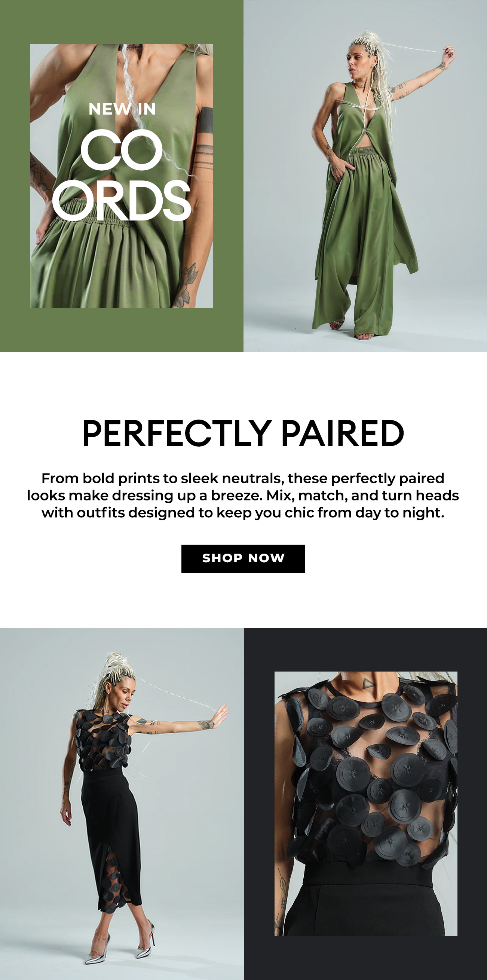Click the NEW IN text overlay
The image size is (487, 980).
pos(122,109)
